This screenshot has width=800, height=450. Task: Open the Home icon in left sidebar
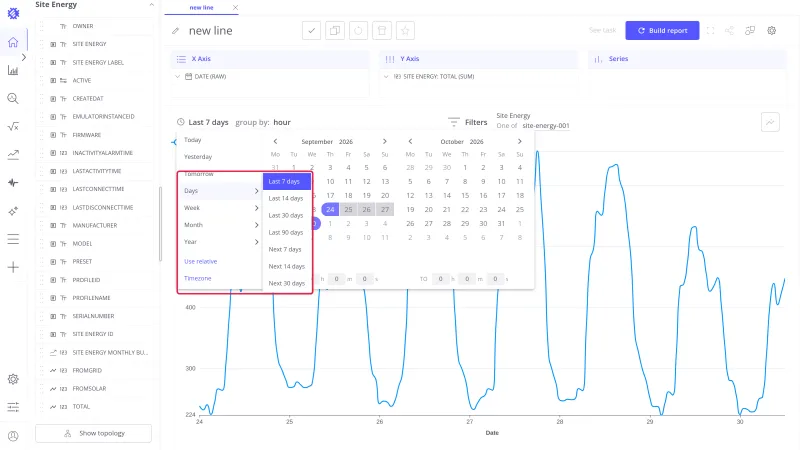[x=13, y=42]
